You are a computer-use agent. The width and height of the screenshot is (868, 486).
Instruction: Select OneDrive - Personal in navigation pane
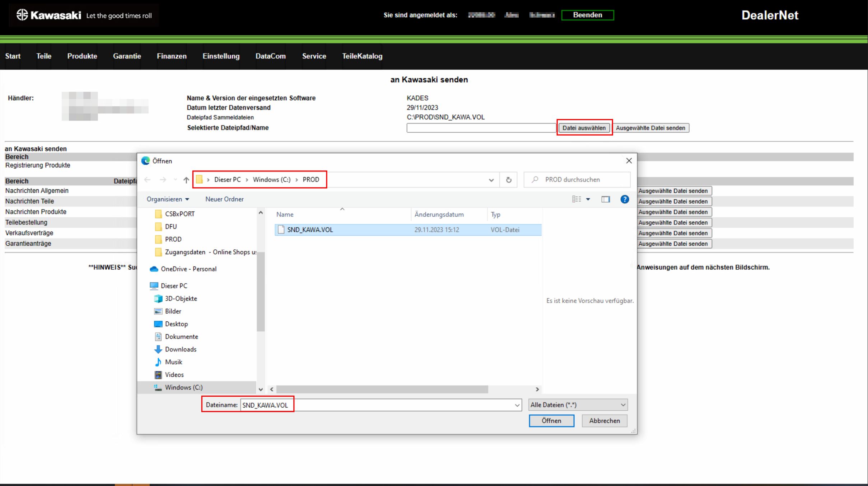(188, 269)
